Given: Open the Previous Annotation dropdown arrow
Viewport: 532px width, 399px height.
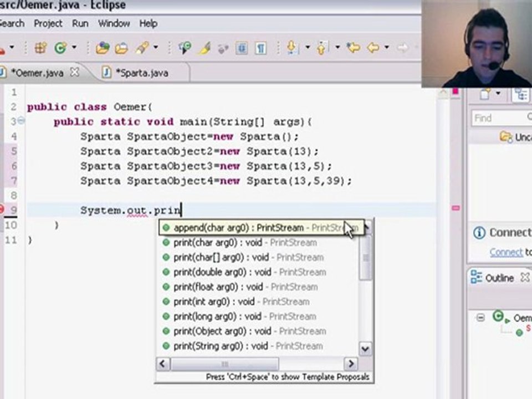Looking at the screenshot, I should click(x=337, y=48).
